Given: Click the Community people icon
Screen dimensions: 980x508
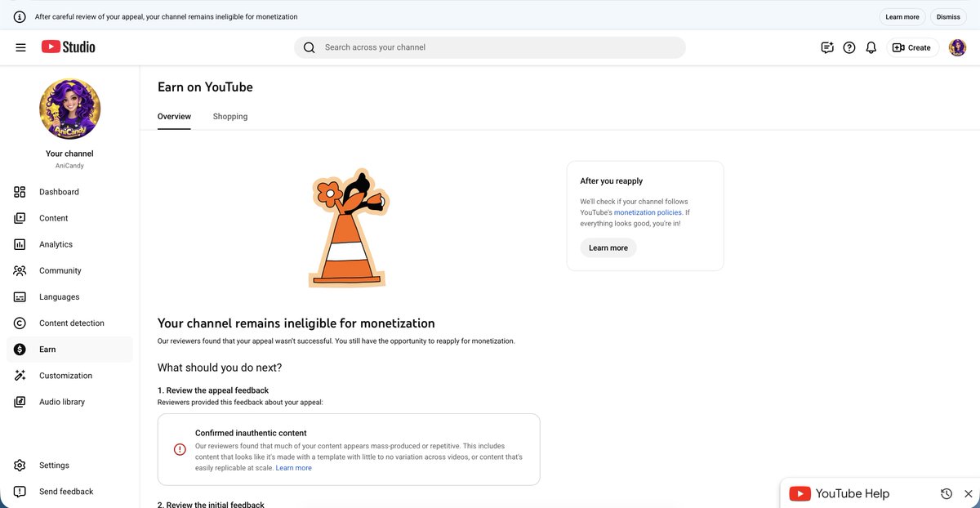Looking at the screenshot, I should (x=20, y=270).
